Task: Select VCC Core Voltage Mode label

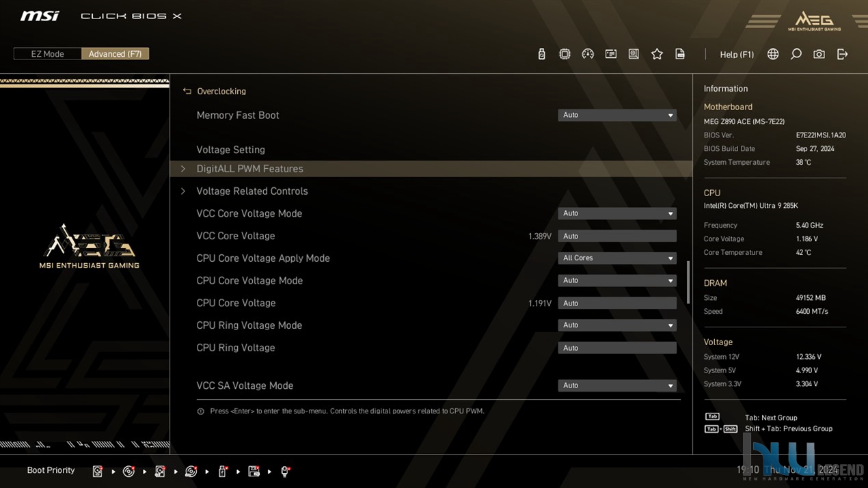Action: [249, 213]
